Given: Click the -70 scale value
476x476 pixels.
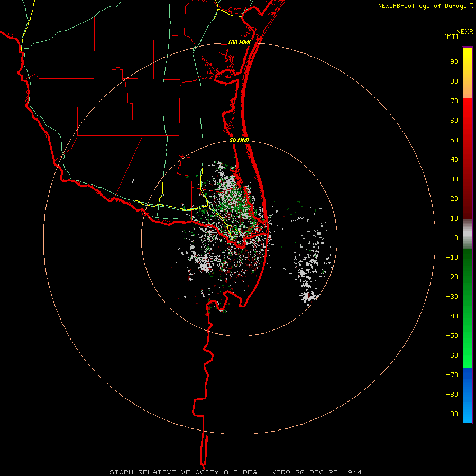Looking at the screenshot, I should (x=452, y=375).
